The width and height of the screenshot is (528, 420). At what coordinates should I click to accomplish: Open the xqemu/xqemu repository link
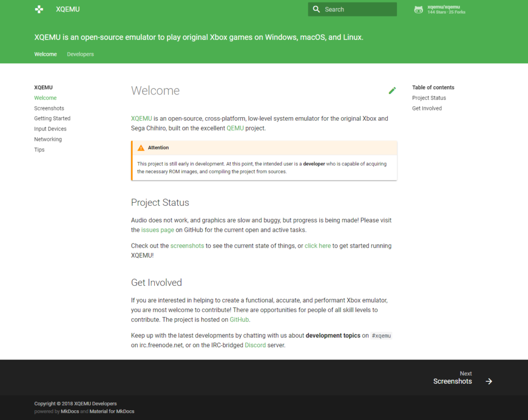[x=440, y=9]
